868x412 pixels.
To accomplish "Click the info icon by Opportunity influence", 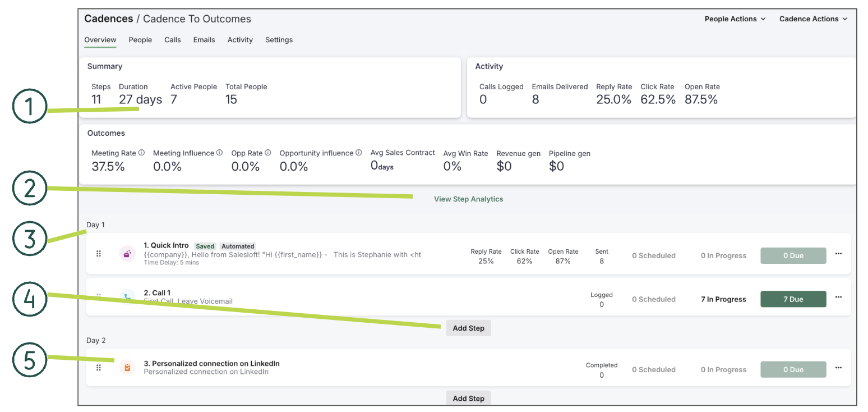I will coord(359,152).
